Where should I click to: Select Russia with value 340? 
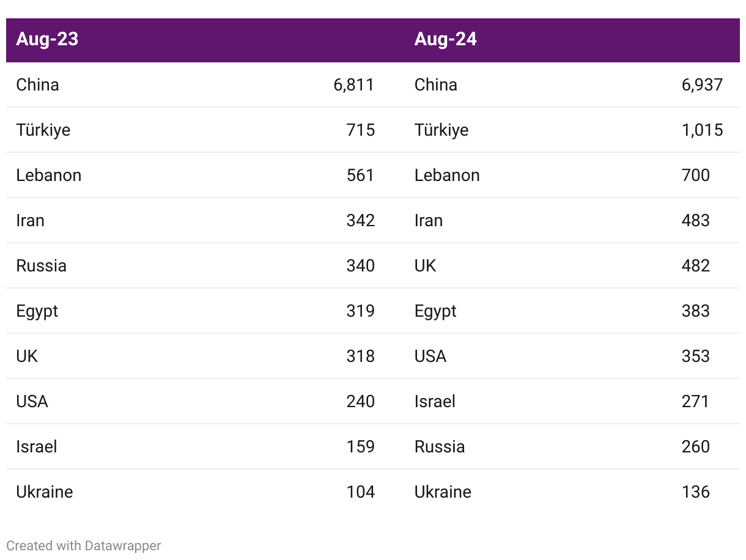click(x=42, y=265)
